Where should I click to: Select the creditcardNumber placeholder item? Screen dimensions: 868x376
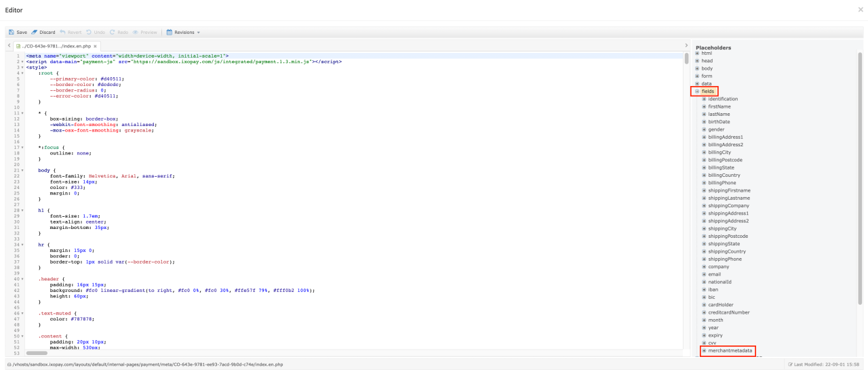click(729, 312)
